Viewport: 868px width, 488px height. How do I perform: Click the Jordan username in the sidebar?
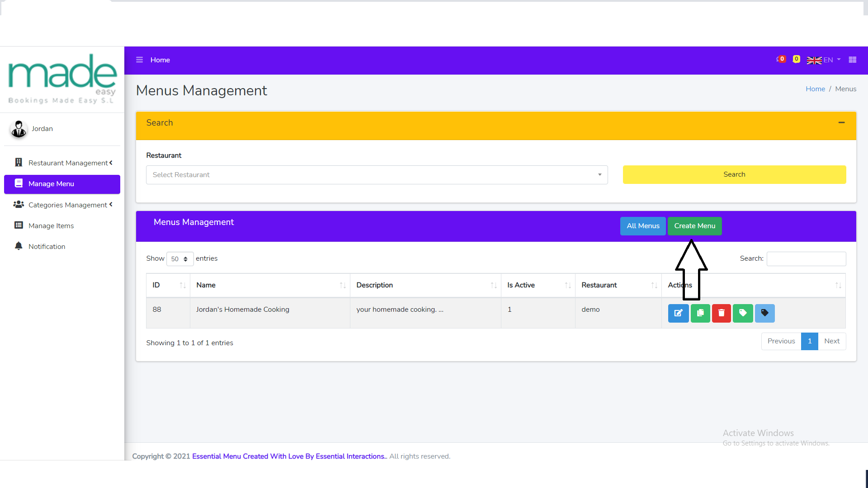42,129
